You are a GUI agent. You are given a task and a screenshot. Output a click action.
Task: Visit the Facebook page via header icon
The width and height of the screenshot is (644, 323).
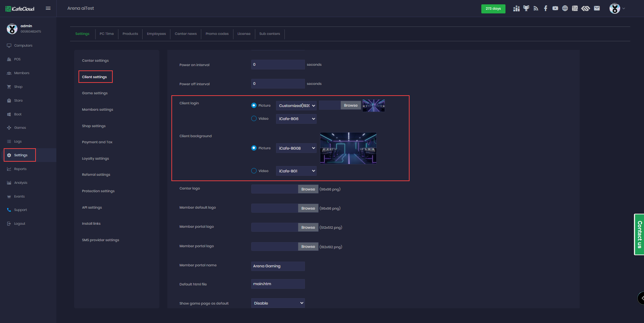[545, 8]
